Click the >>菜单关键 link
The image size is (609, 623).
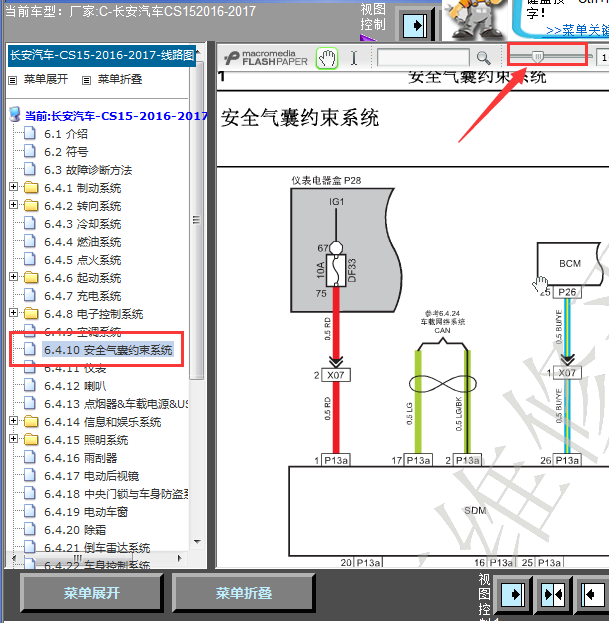point(577,31)
